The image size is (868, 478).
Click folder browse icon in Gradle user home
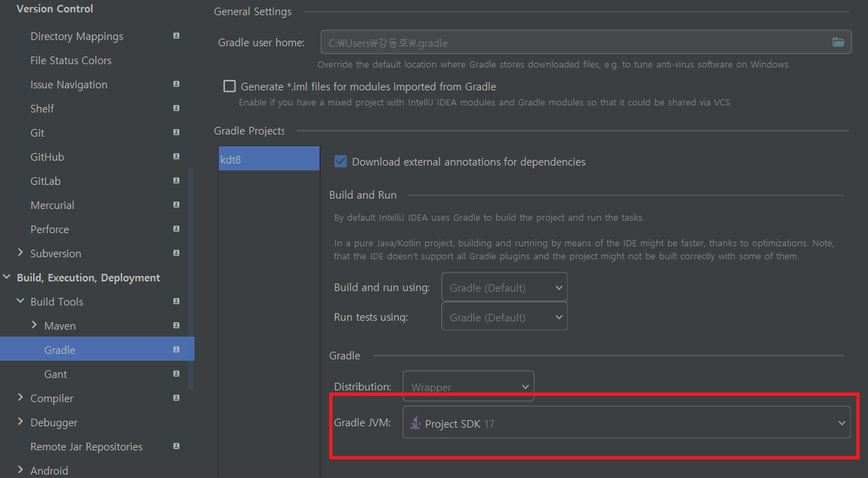click(838, 42)
